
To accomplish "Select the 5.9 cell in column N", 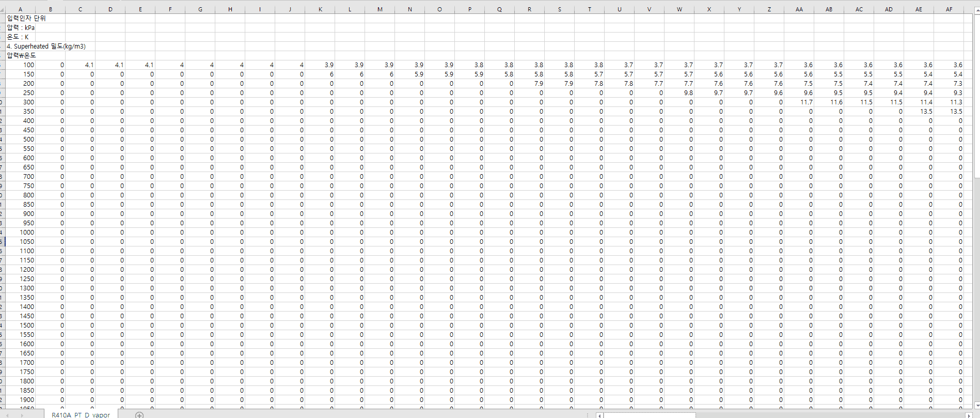I will pos(409,74).
